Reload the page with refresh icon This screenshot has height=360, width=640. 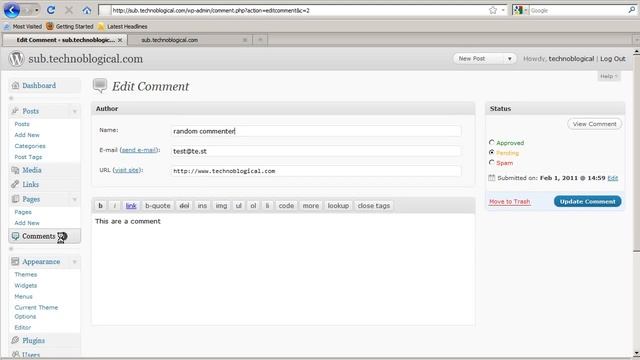(51, 10)
